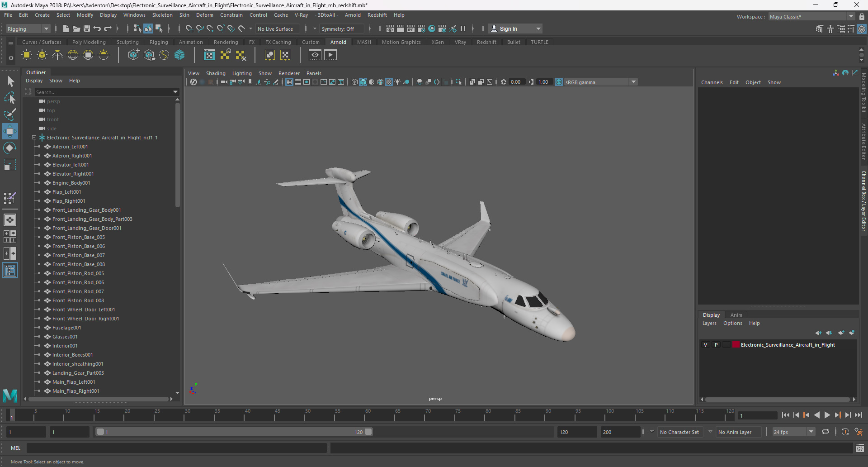
Task: Activate the Scale tool
Action: pos(10,164)
